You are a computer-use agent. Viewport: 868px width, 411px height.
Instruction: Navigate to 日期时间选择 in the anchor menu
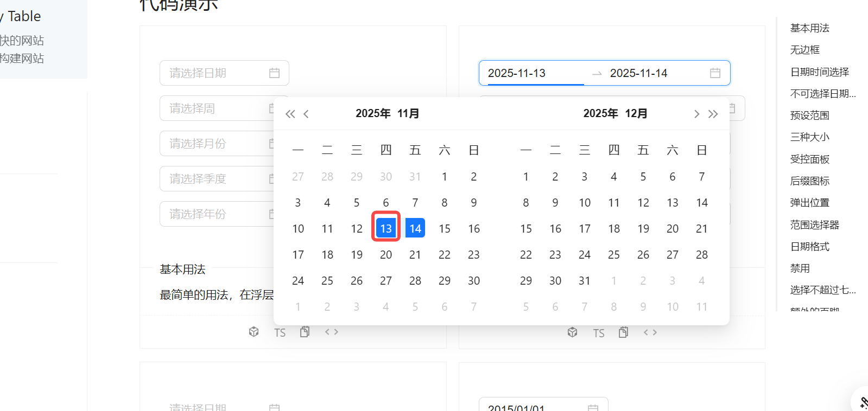point(819,72)
